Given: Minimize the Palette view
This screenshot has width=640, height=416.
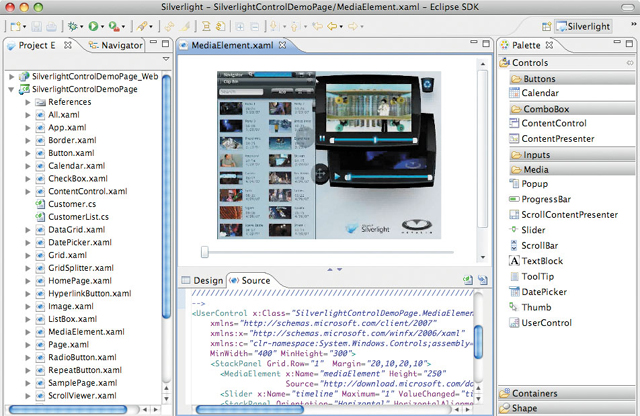Looking at the screenshot, I should [617, 42].
